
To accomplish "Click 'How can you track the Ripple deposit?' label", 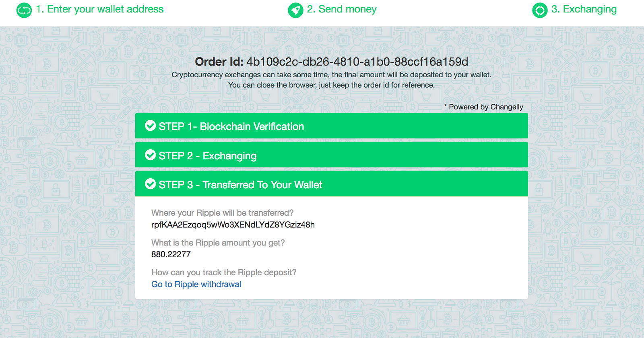I will click(x=224, y=272).
